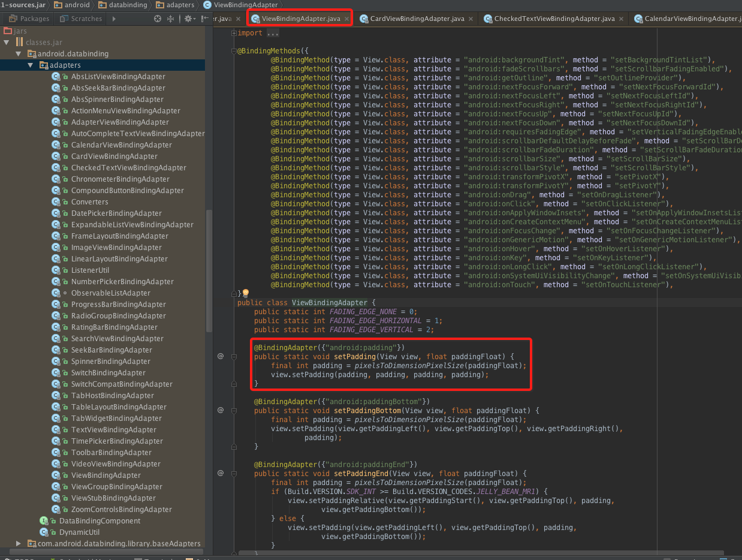
Task: Click the scroll from source target icon
Action: [158, 19]
